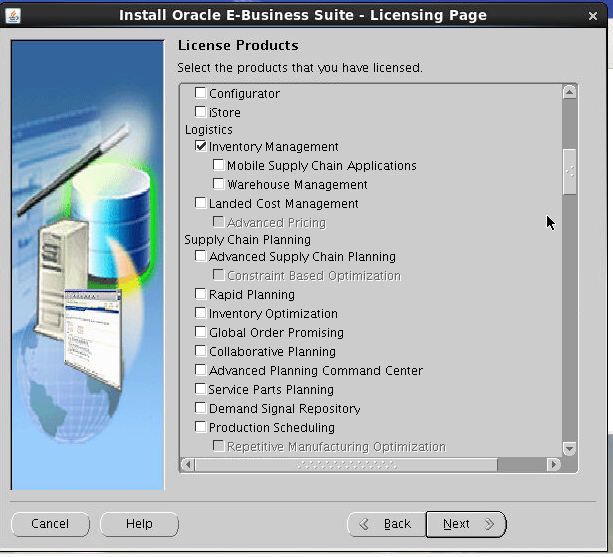Enable Production Scheduling checkbox

tap(201, 427)
